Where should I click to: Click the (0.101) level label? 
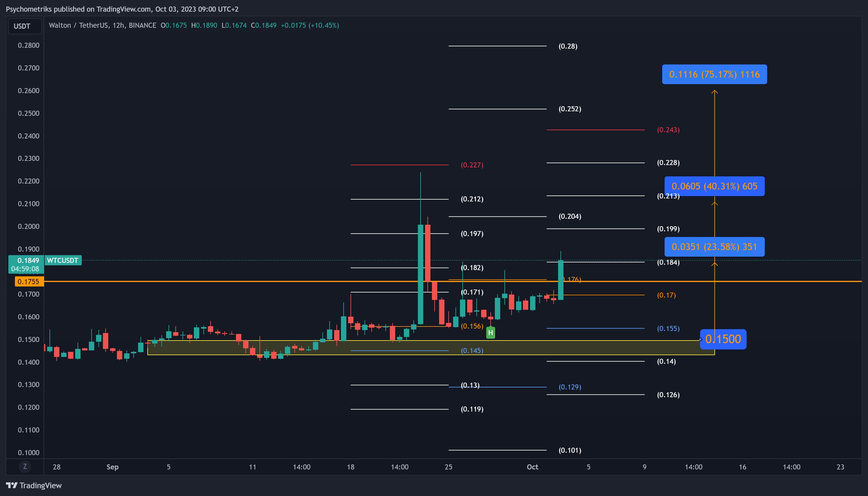tap(570, 450)
